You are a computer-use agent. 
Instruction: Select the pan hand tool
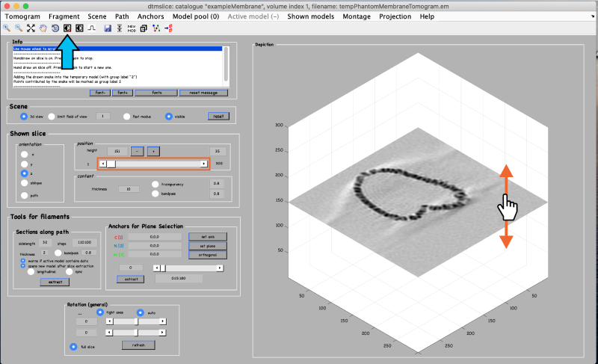click(x=43, y=28)
